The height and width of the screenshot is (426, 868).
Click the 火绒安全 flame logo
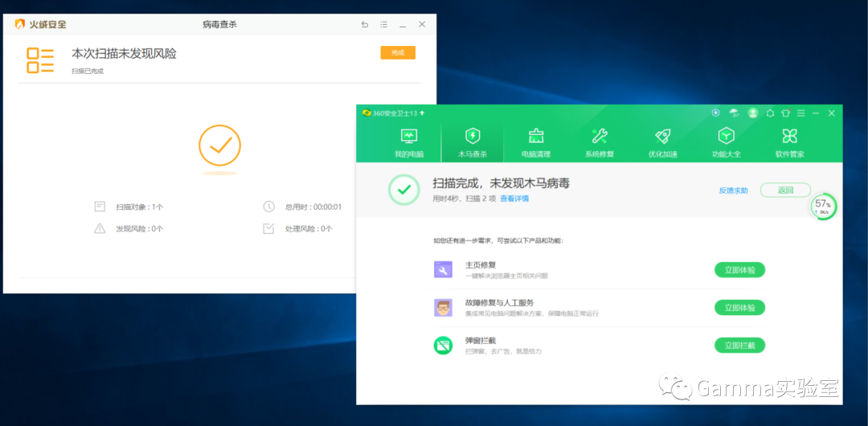(20, 24)
